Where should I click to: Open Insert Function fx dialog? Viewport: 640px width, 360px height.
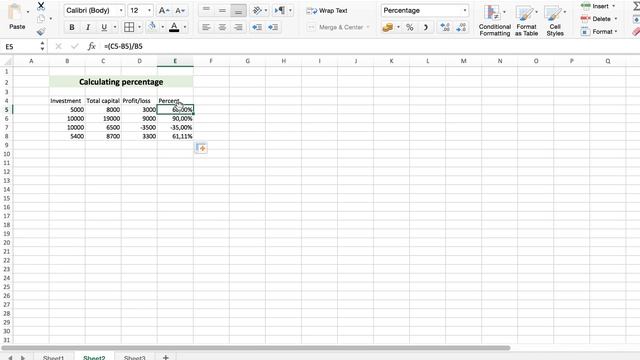coord(91,46)
